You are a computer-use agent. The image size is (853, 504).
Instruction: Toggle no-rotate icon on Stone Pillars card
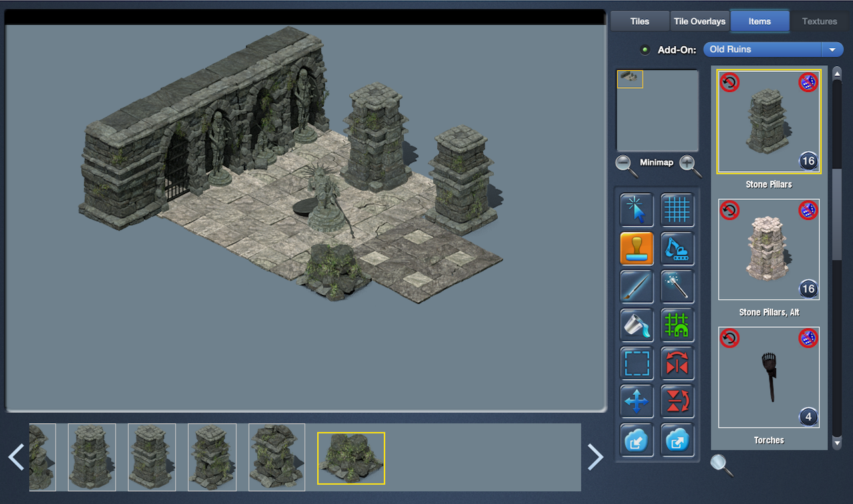point(730,83)
